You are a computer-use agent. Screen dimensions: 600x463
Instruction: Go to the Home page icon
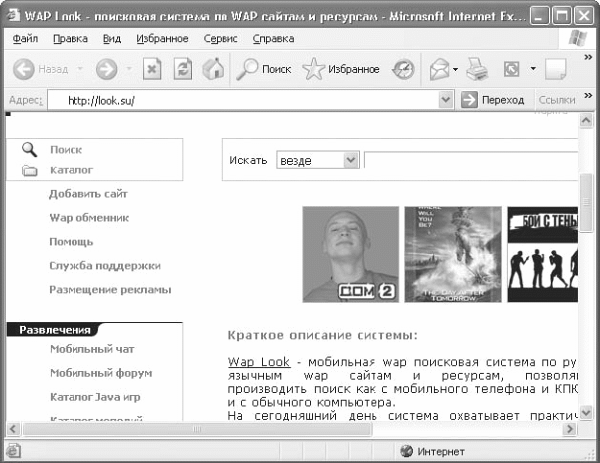click(x=213, y=69)
